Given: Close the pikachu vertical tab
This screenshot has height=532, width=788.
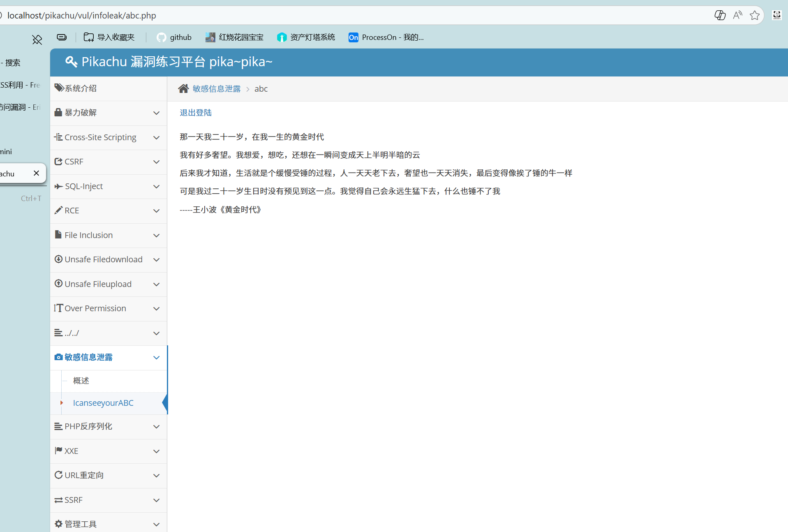Looking at the screenshot, I should click(x=36, y=173).
